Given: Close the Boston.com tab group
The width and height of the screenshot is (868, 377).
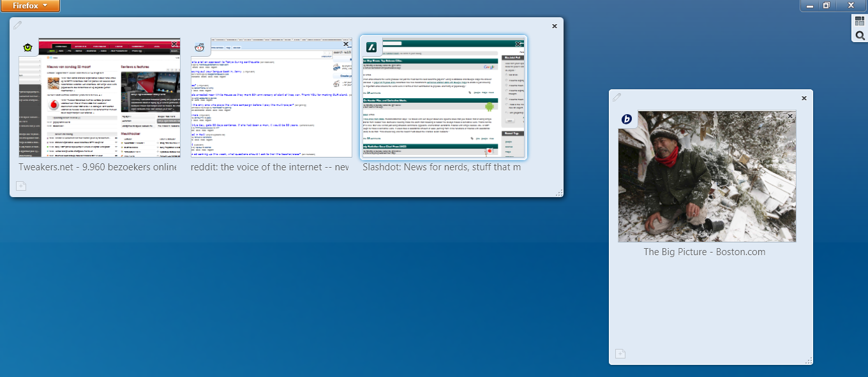Looking at the screenshot, I should pyautogui.click(x=804, y=98).
